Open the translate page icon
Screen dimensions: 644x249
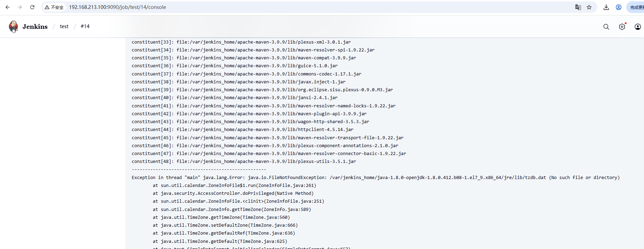pos(578,7)
